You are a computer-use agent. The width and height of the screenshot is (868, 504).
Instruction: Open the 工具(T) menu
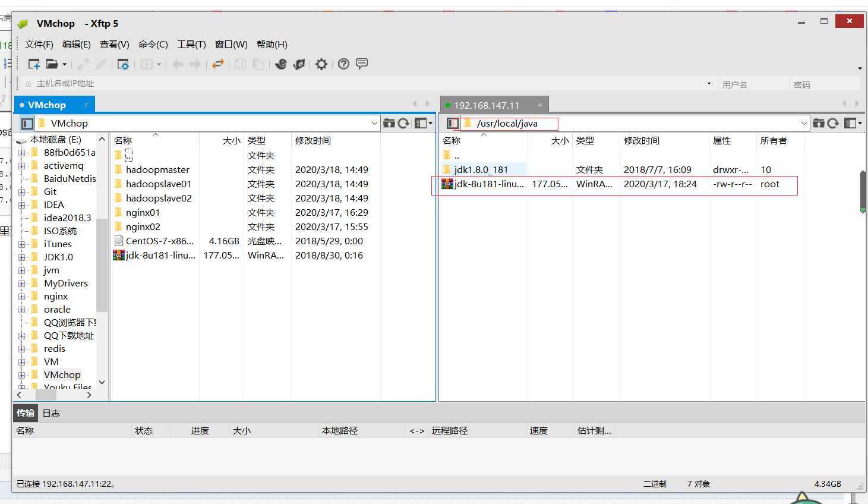click(x=191, y=45)
